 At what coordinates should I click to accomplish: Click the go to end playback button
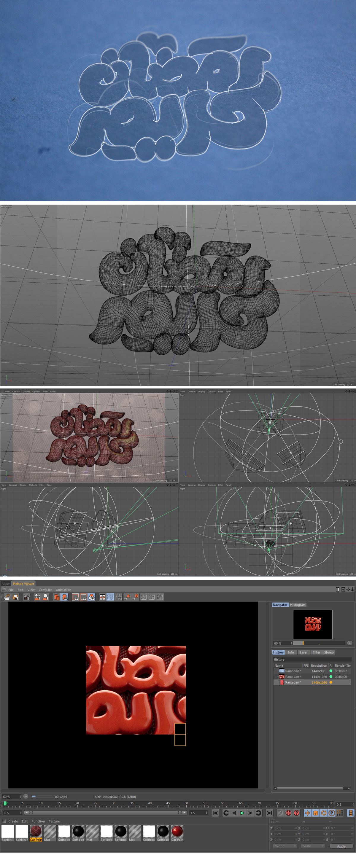tap(269, 813)
